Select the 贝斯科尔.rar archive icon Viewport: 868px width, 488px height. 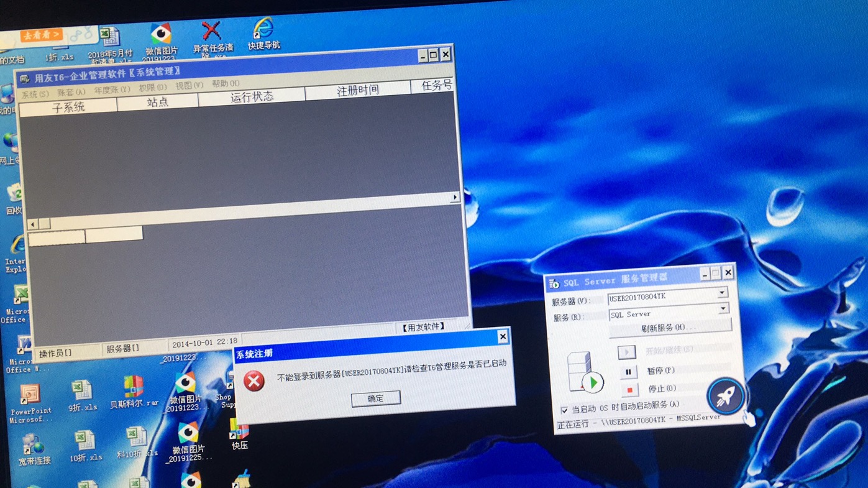134,392
